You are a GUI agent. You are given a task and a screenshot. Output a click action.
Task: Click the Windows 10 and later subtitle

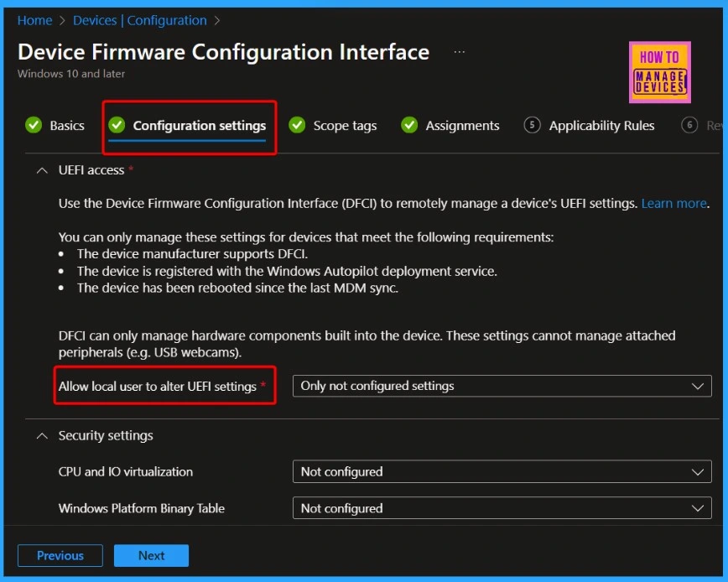point(71,74)
